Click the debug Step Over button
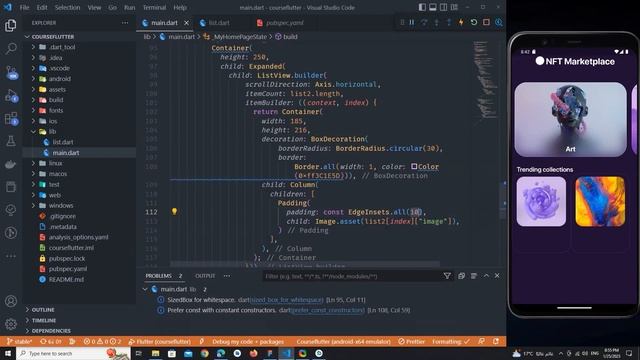 (x=424, y=22)
